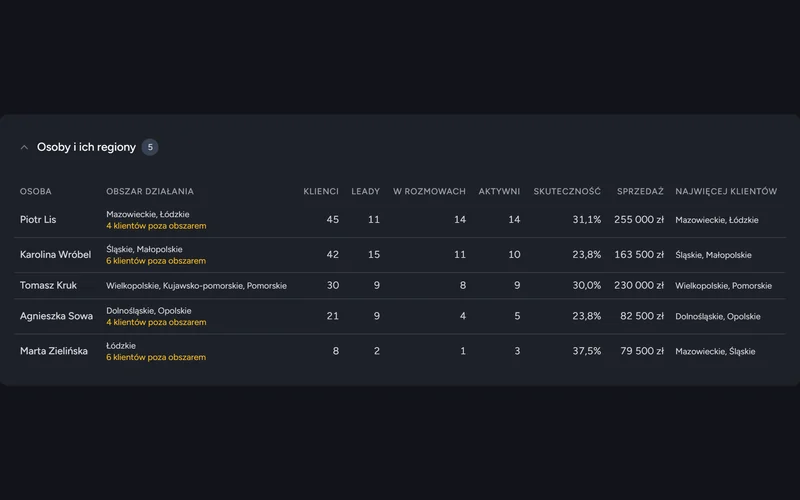
Task: Click the 255 000 zł sales value
Action: coord(639,219)
